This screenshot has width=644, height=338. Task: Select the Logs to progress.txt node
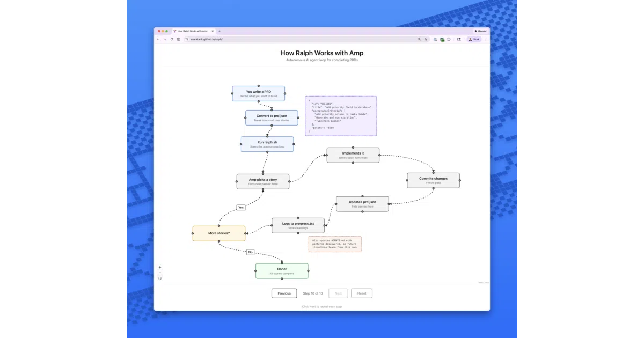tap(298, 225)
